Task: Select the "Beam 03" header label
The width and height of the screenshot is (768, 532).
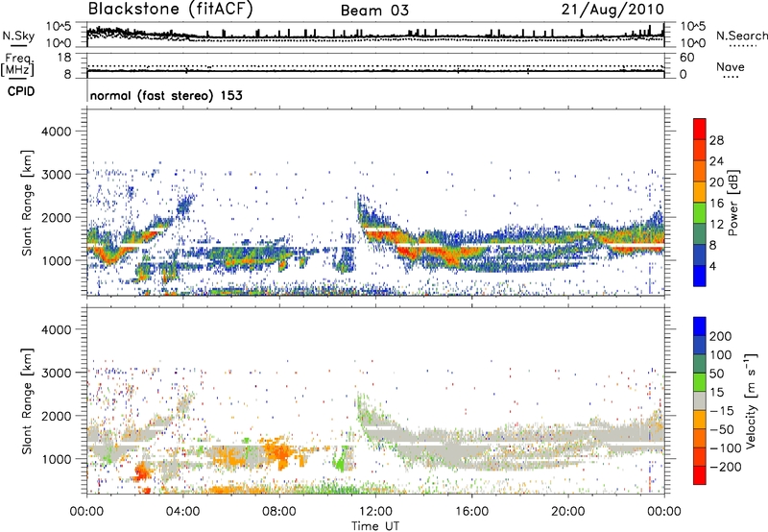Action: [374, 11]
